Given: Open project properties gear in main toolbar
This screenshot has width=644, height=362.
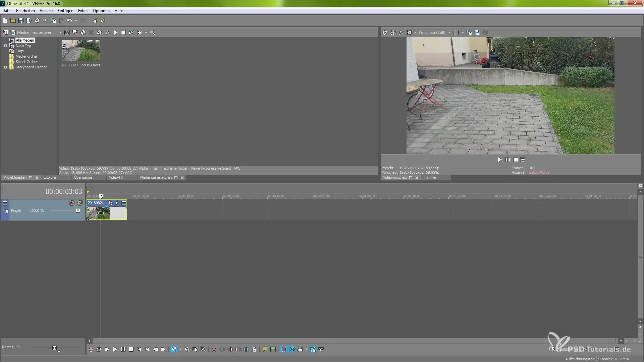Looking at the screenshot, I should (37, 20).
